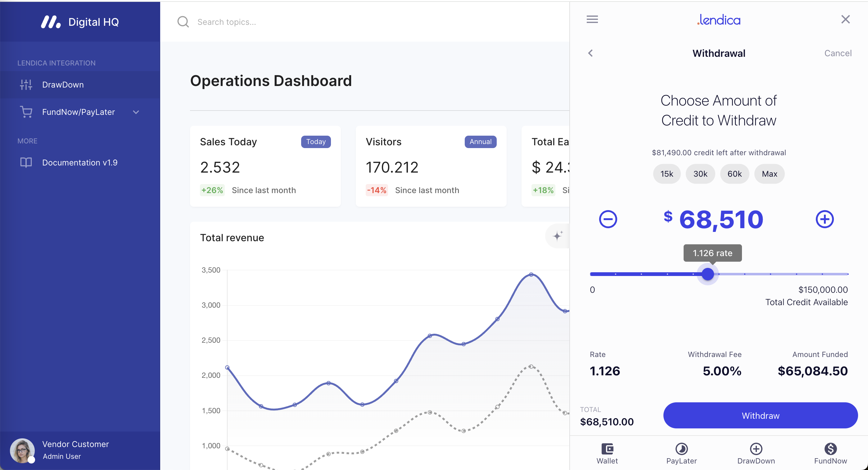
Task: Choose the Max preset amount
Action: [769, 174]
